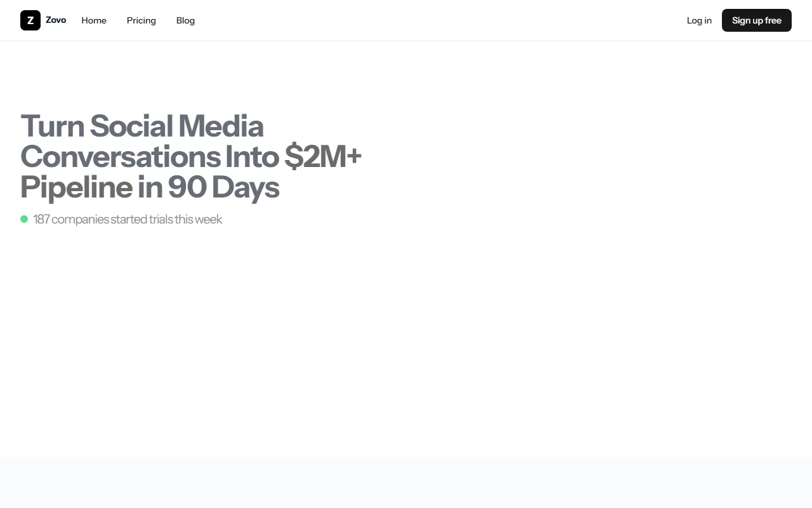Click the "187" number in subtext
812x508 pixels.
coord(41,219)
